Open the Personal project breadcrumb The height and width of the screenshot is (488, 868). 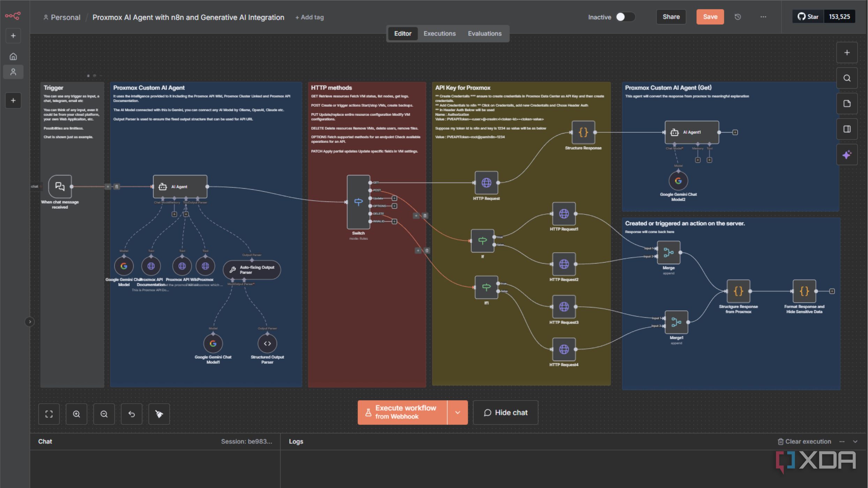coord(62,17)
